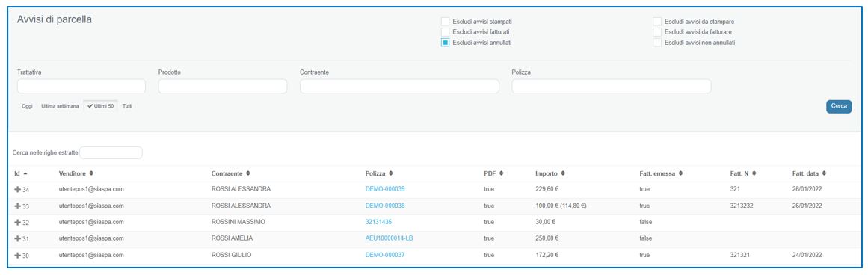Viewport: 868px width, 275px height.
Task: Open policy link DEMO-000039
Action: pos(385,189)
